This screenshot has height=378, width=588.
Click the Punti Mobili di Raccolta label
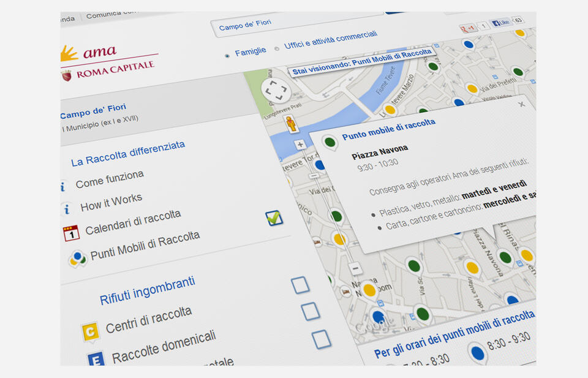click(145, 245)
